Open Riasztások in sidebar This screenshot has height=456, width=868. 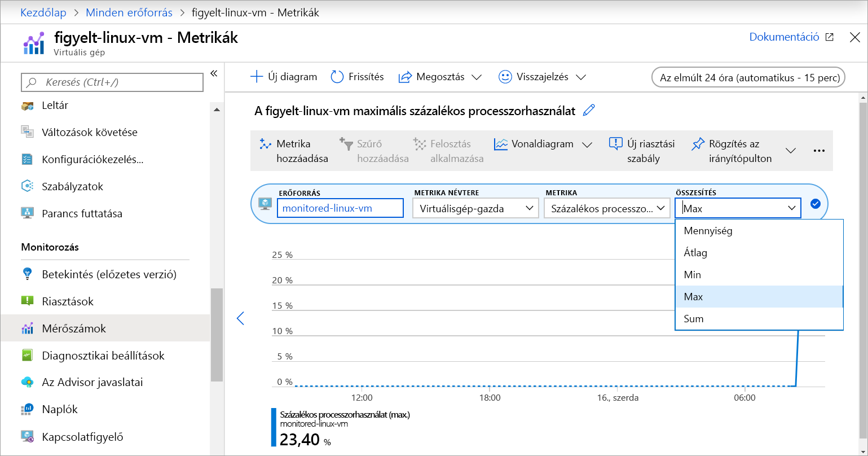click(x=68, y=301)
